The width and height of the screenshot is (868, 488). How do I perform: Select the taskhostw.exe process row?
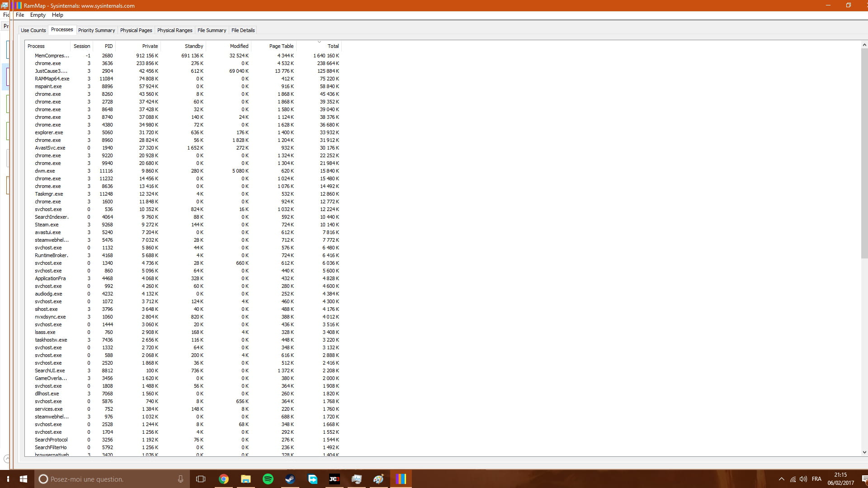coord(183,340)
